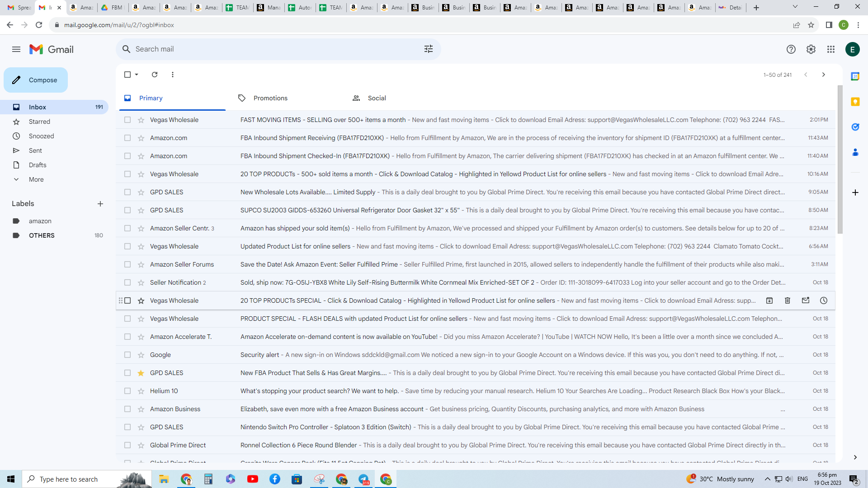Viewport: 868px width, 488px height.
Task: Check the Amazon Seller Central shipped email
Action: pos(127,228)
